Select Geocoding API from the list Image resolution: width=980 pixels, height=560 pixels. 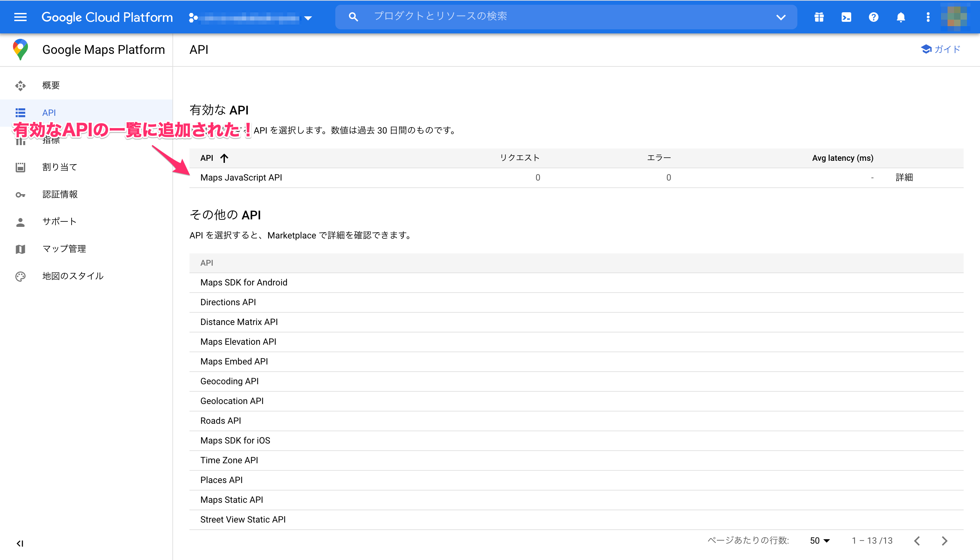[x=229, y=381]
